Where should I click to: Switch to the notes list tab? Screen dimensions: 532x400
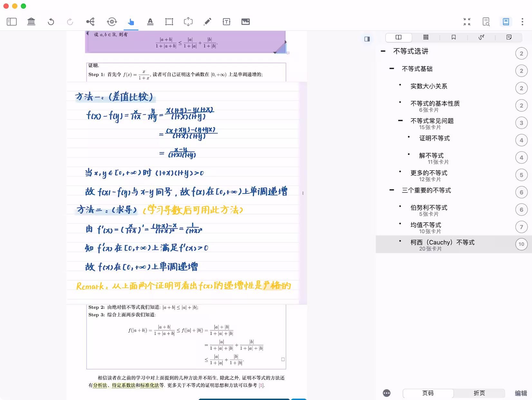point(509,37)
